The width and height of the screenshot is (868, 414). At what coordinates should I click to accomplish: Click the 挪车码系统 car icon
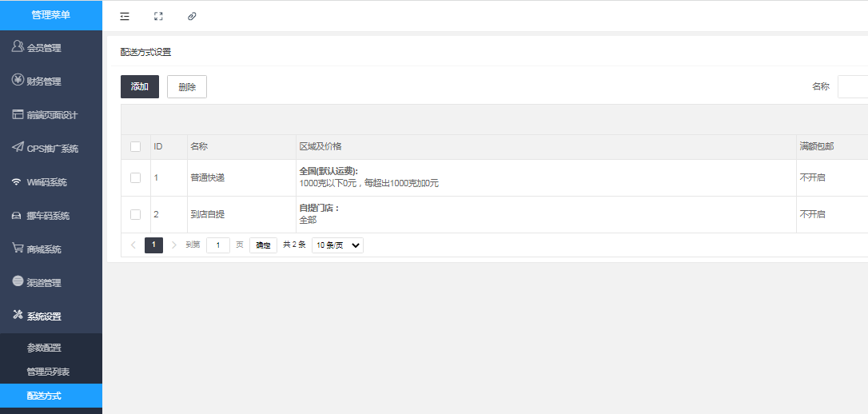(17, 216)
